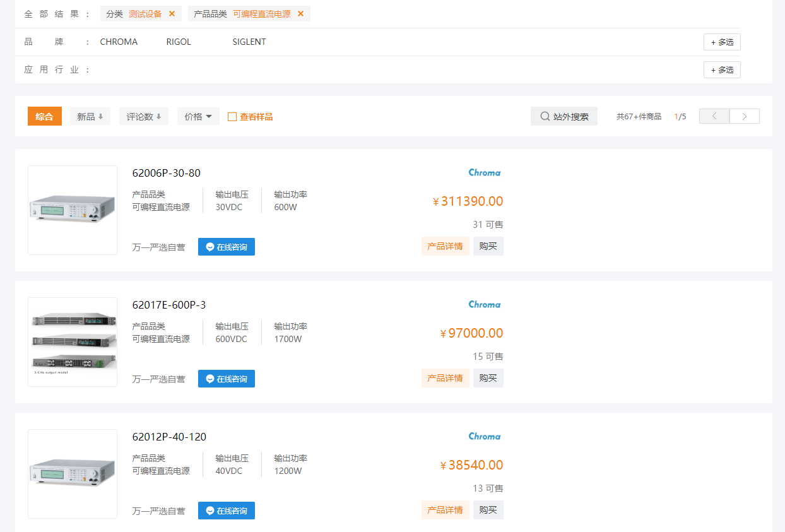Go to next results page arrow
This screenshot has height=532, width=785.
pyautogui.click(x=745, y=116)
